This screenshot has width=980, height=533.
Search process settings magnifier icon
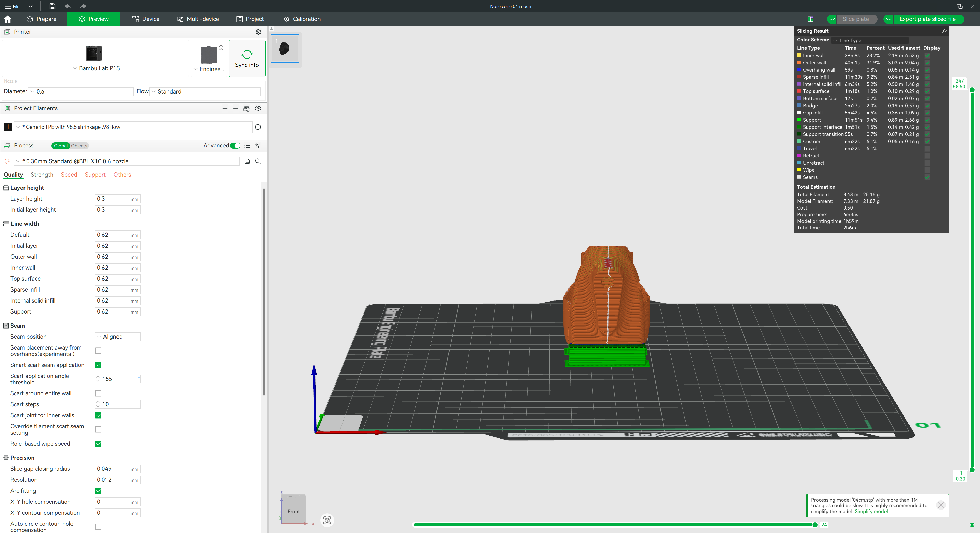[258, 161]
